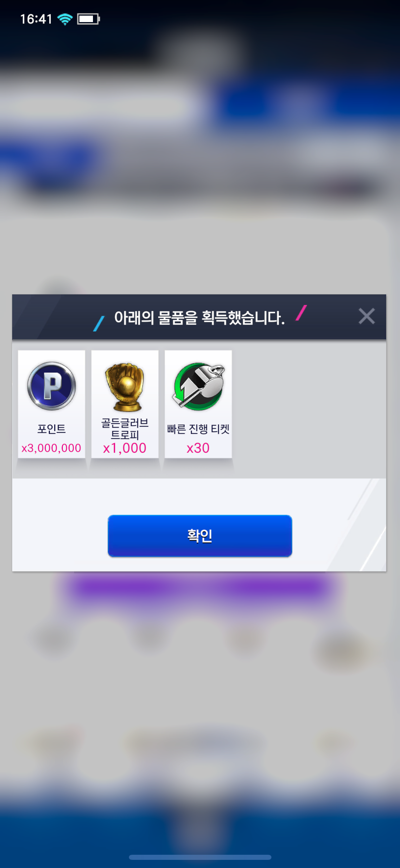Tap the blue 확인 confirm button
This screenshot has width=400, height=868.
pyautogui.click(x=200, y=536)
